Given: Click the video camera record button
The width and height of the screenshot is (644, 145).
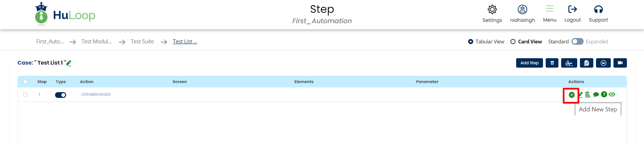Looking at the screenshot, I should click(x=620, y=63).
